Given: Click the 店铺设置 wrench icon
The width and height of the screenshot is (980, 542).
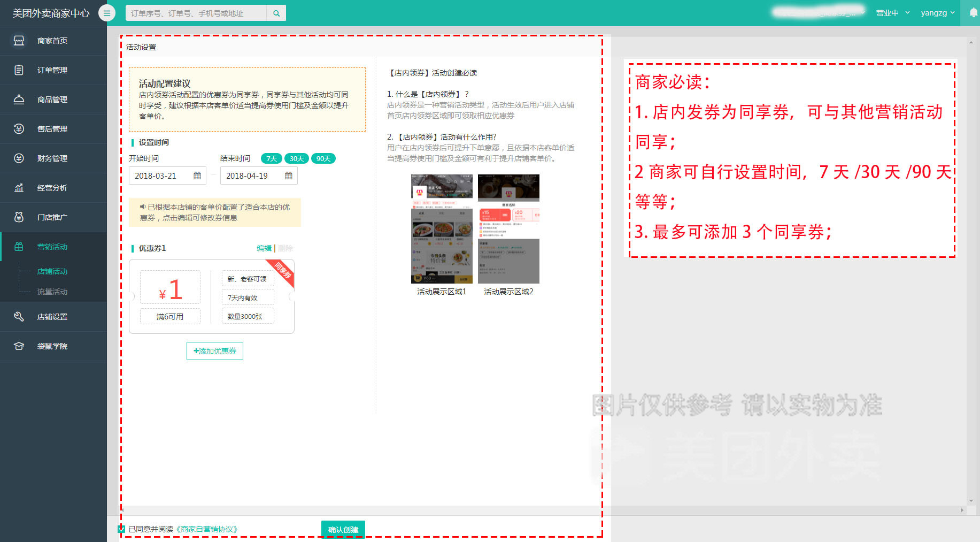Looking at the screenshot, I should 19,317.
